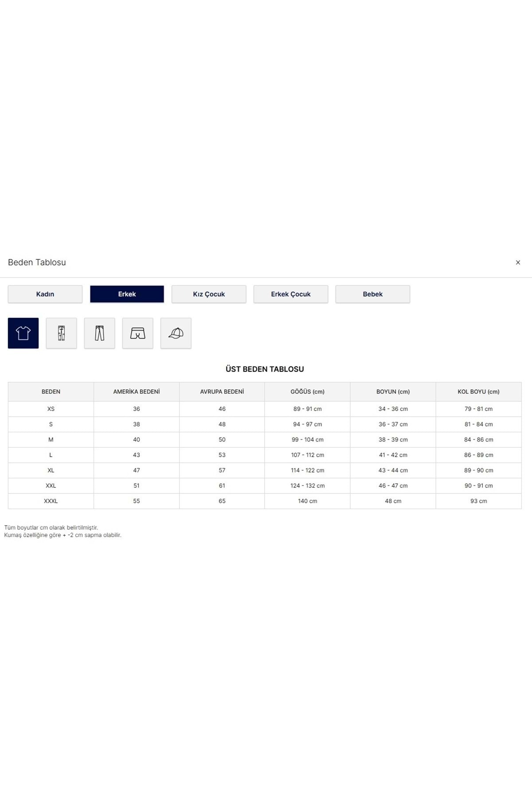
Task: Click the AMERİKA BEDENİ column header
Action: coord(137,391)
